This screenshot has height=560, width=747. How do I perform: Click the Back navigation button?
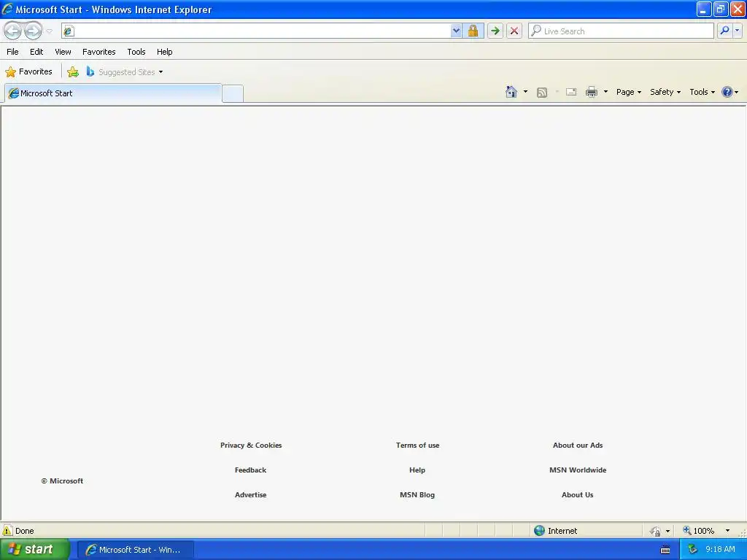[13, 31]
